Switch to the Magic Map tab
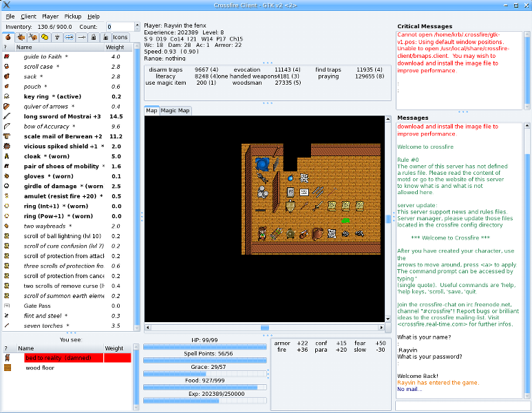Screen dimensions: 532x413 point(175,111)
